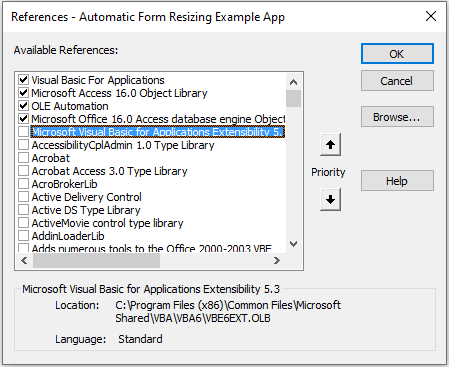Click the list's scroll-up arrow
This screenshot has height=367, width=449.
click(293, 82)
